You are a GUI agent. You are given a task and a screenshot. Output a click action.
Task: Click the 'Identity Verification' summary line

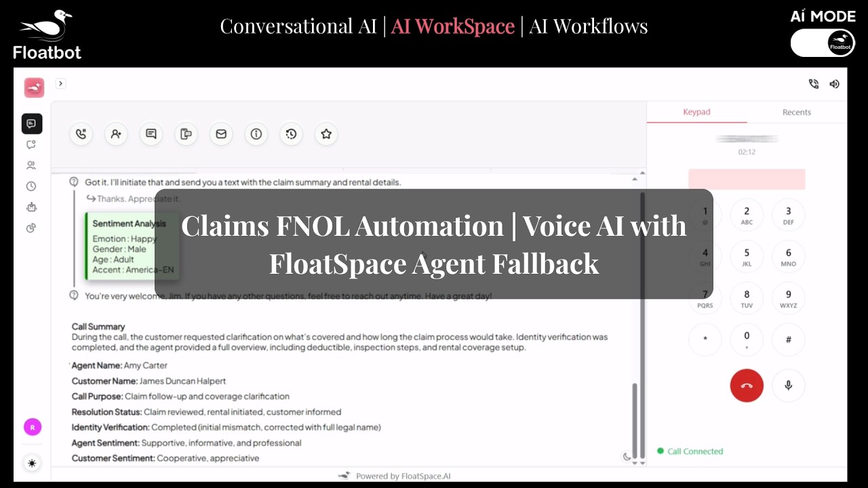(x=226, y=428)
